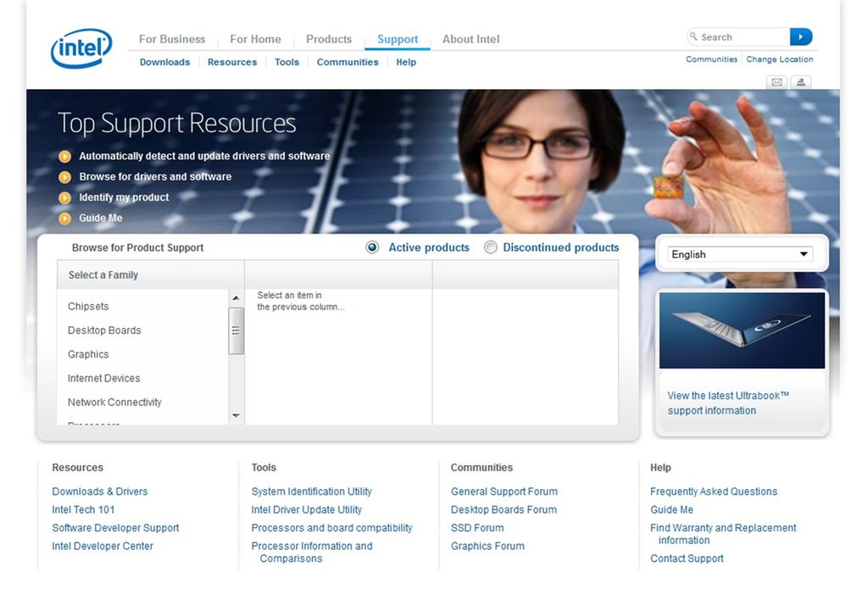
Task: Click orange bullet next to Guide Me
Action: point(65,219)
